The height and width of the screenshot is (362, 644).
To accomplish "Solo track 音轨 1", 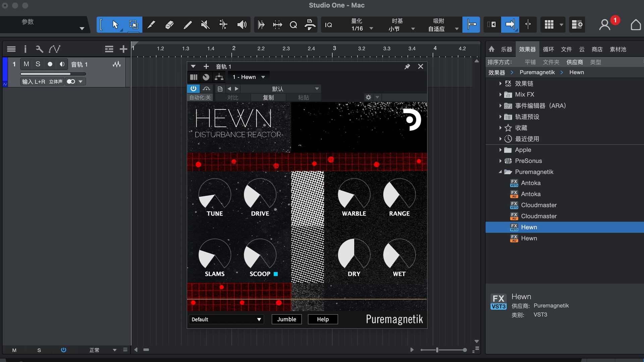I will click(x=38, y=64).
